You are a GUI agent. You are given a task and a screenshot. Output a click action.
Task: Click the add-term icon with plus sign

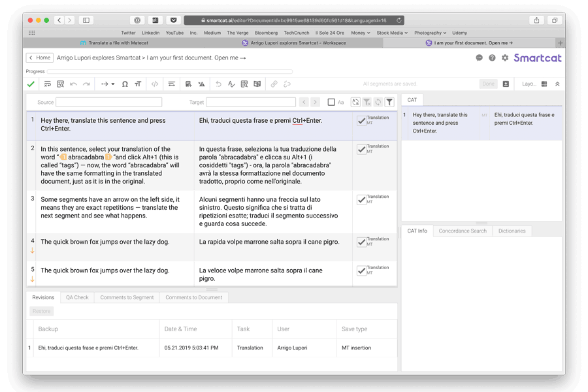(188, 84)
